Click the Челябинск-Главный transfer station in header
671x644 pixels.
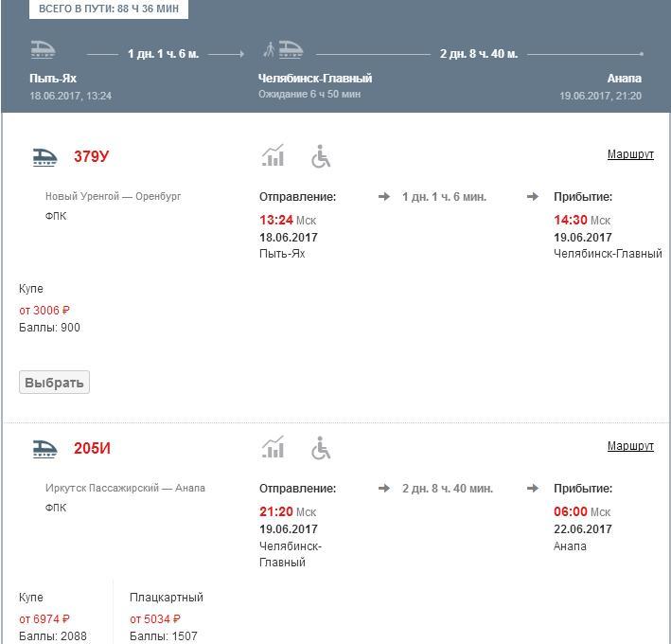315,79
